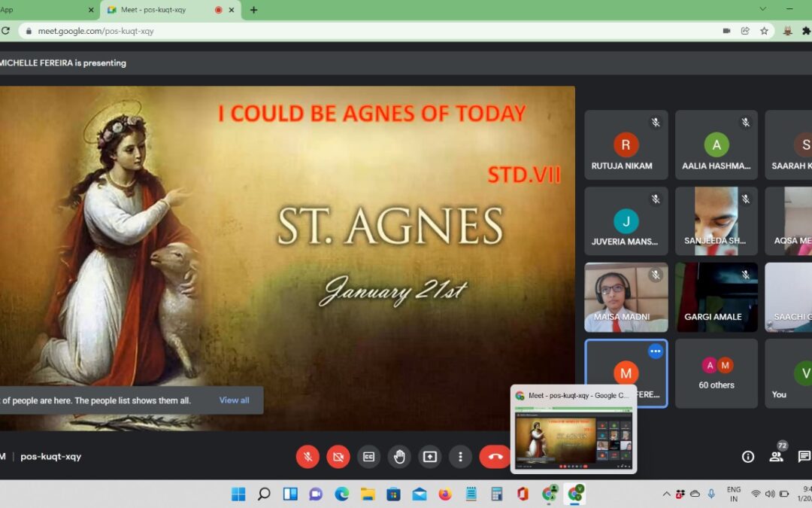The width and height of the screenshot is (812, 508).
Task: Open the Chrome extensions puzzle icon
Action: (x=806, y=31)
